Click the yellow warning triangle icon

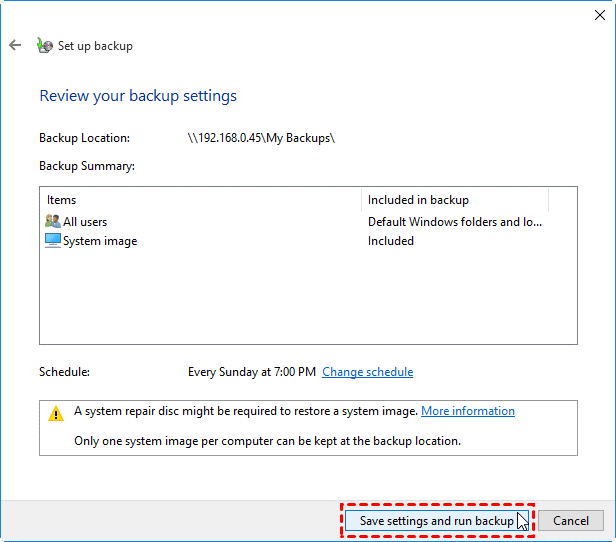click(56, 413)
